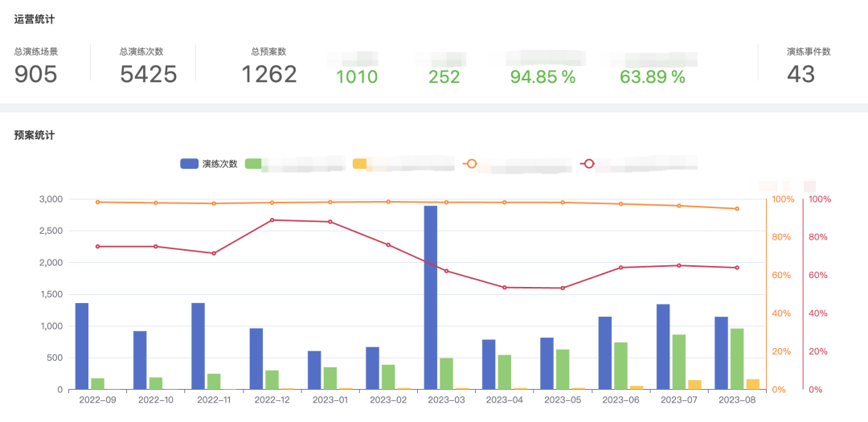Click the 运营统计 section heading
Screen dimensions: 868x422
[35, 19]
